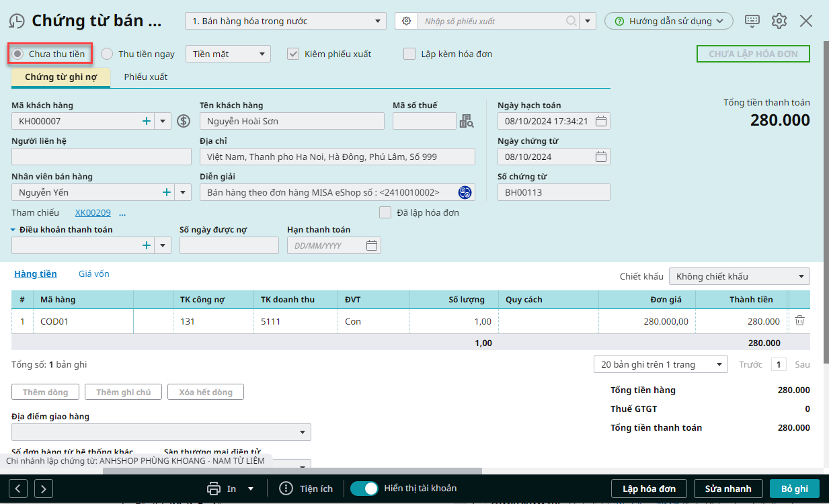Click the Người liên hệ input field
Image resolution: width=829 pixels, height=504 pixels.
click(x=102, y=157)
